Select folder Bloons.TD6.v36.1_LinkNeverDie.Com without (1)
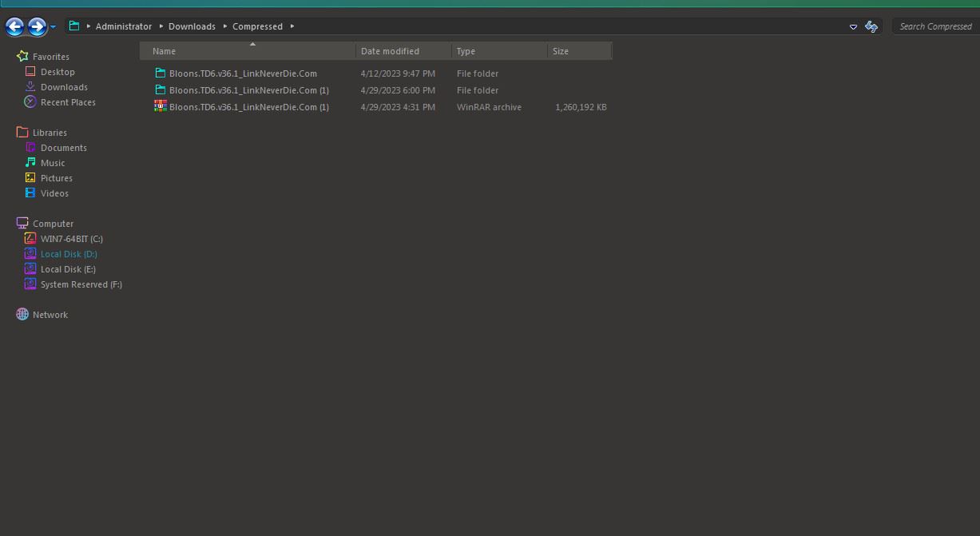The height and width of the screenshot is (536, 980). [243, 73]
